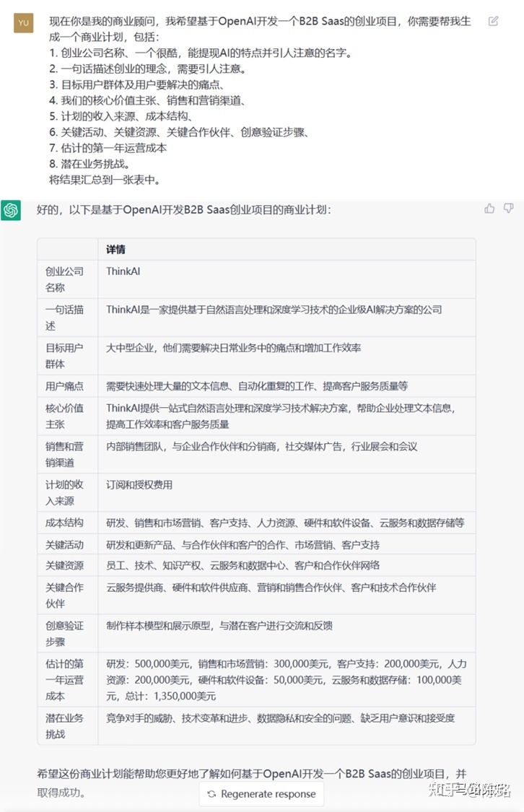Click the thumbs up icon
The width and height of the screenshot is (524, 812).
(489, 209)
